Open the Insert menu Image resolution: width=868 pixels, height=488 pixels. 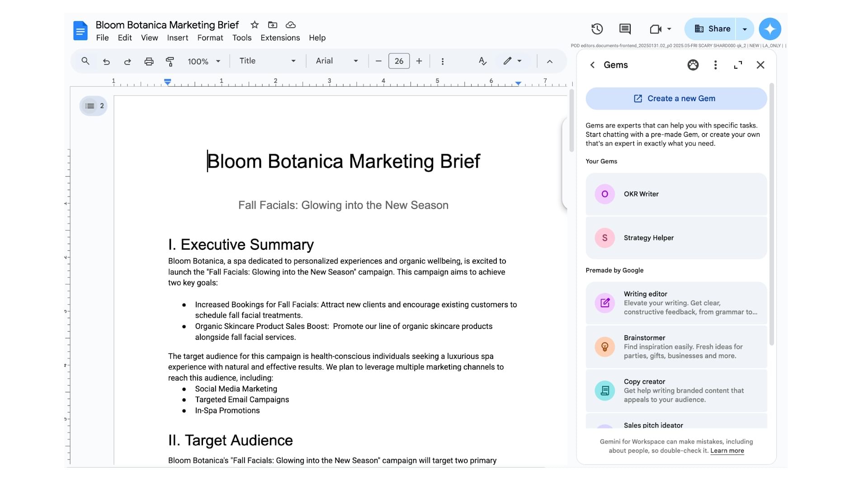[x=177, y=38]
